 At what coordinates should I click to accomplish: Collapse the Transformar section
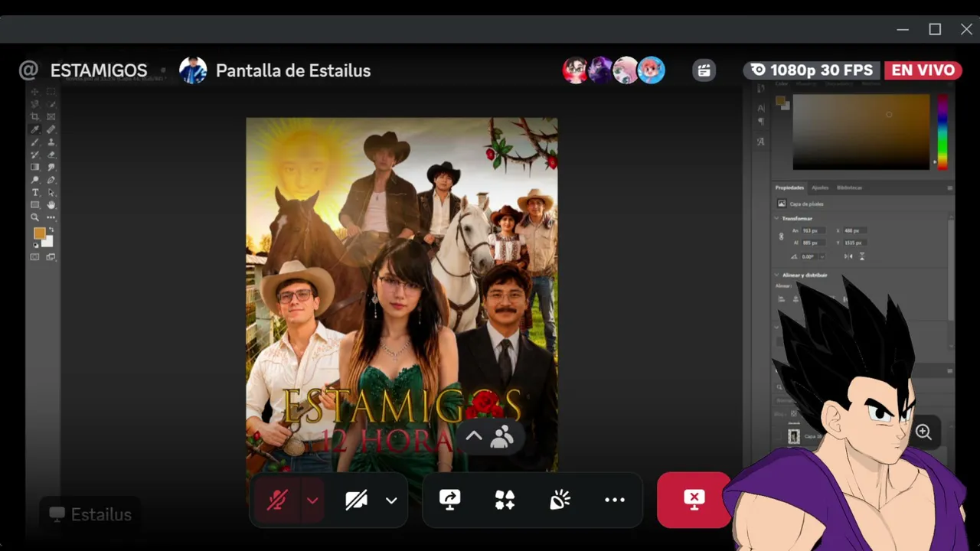(x=776, y=218)
